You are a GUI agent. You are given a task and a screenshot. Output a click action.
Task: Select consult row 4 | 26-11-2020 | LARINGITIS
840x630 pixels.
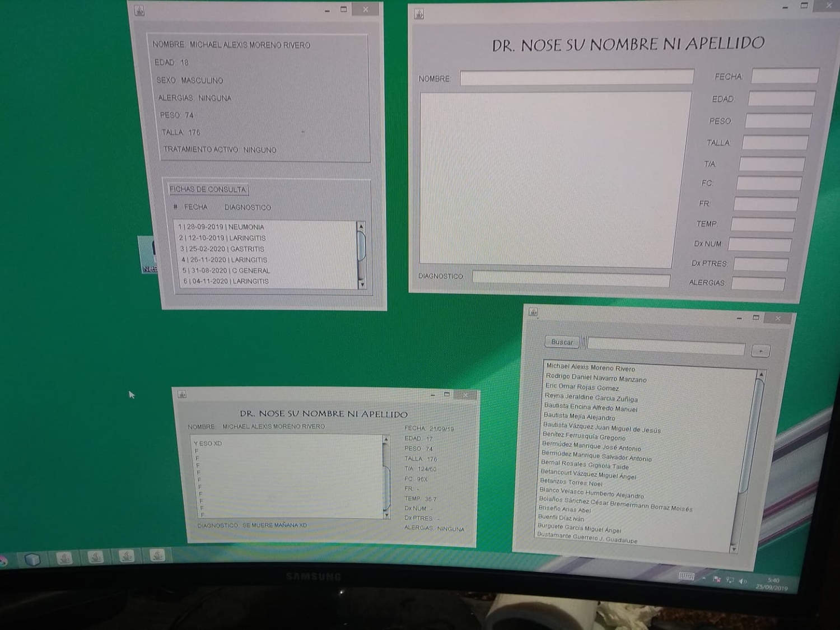(x=268, y=260)
